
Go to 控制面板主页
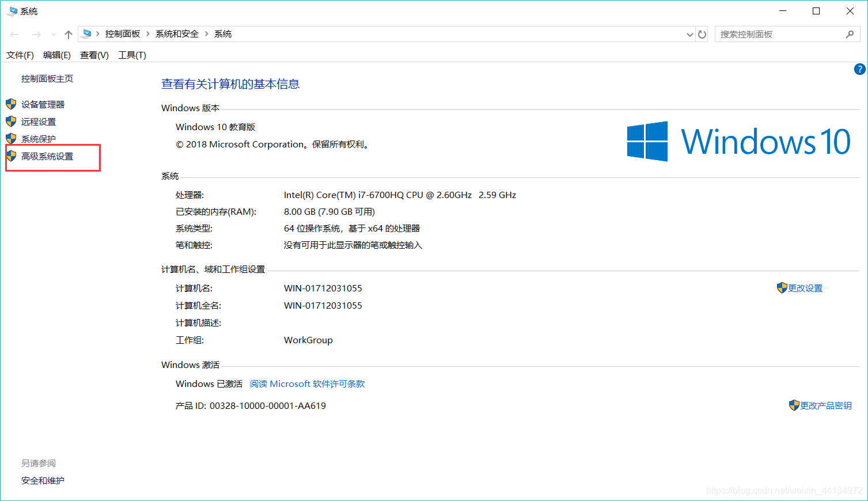[47, 79]
